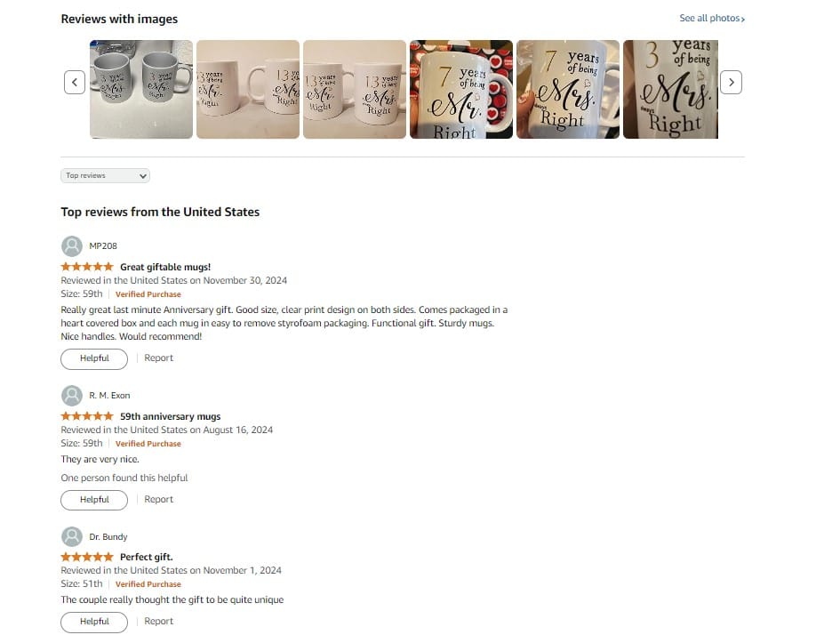Click R. M. Exon's profile avatar icon
The image size is (840, 643).
(72, 396)
